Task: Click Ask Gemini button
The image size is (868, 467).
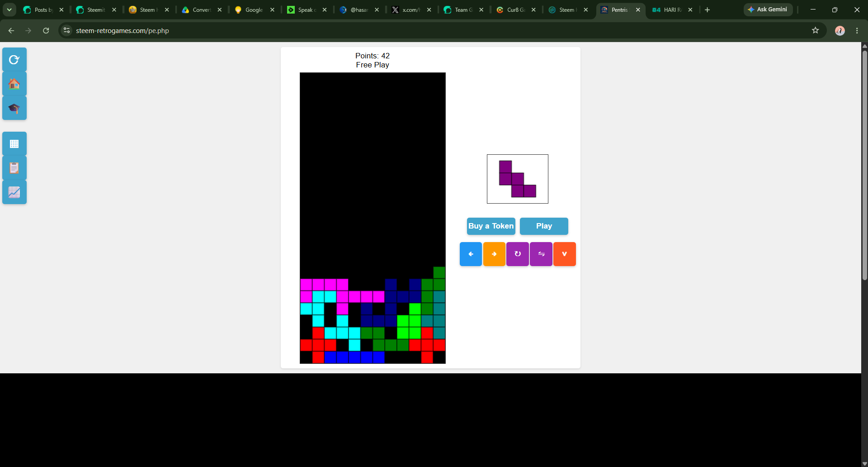Action: click(x=768, y=10)
